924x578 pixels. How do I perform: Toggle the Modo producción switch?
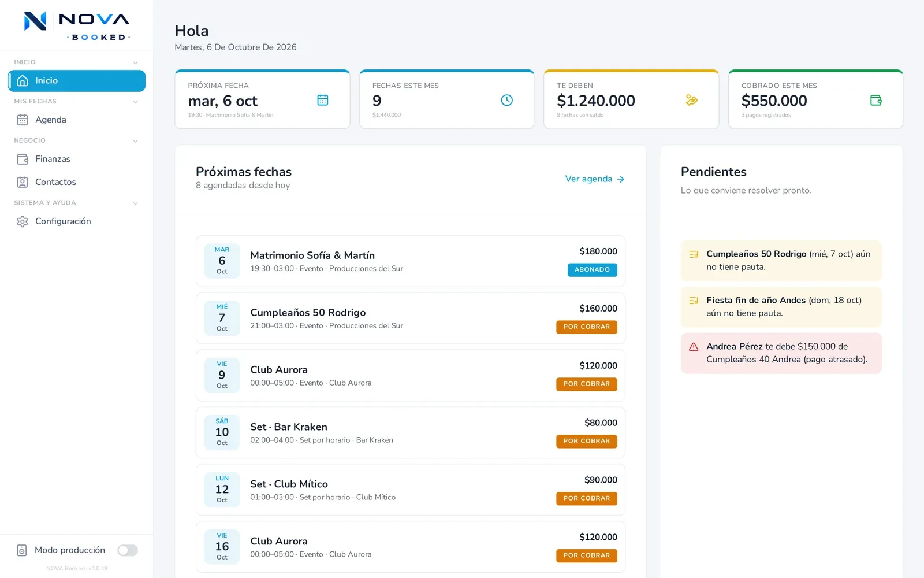click(x=128, y=550)
